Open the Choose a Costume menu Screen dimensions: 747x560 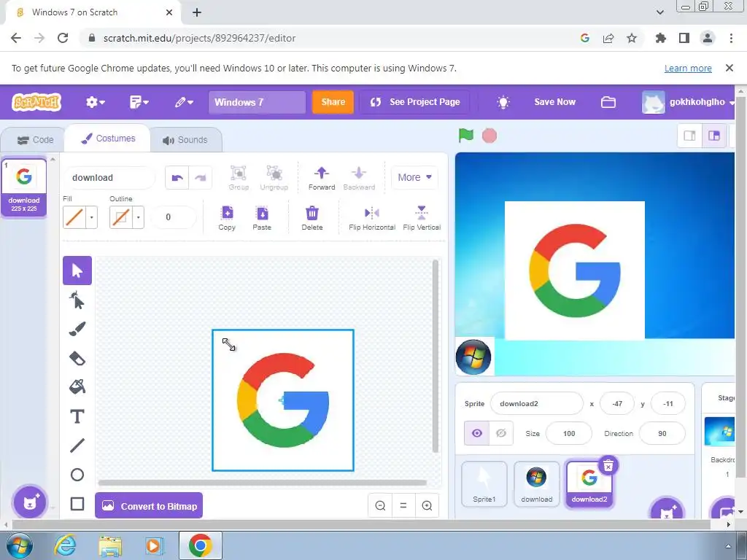[x=30, y=502]
